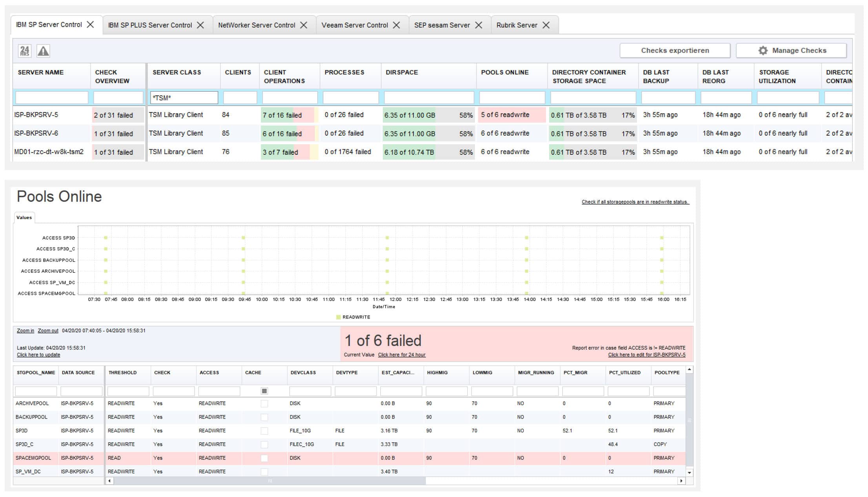Toggle the CACHE column filter checkbox
This screenshot has height=497, width=868.
click(264, 391)
